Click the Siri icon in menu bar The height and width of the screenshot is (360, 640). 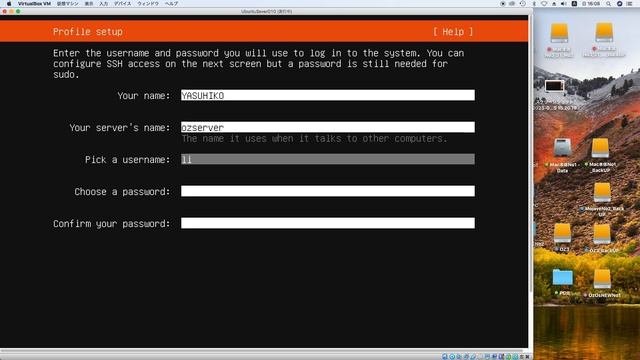coord(619,3)
